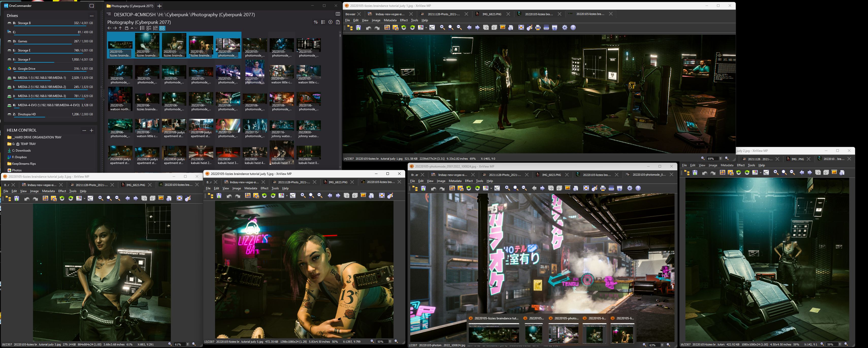Viewport: 868px width, 348px height.
Task: Click Print icon in judy 1.jpg window toolbar
Action: 538,28
